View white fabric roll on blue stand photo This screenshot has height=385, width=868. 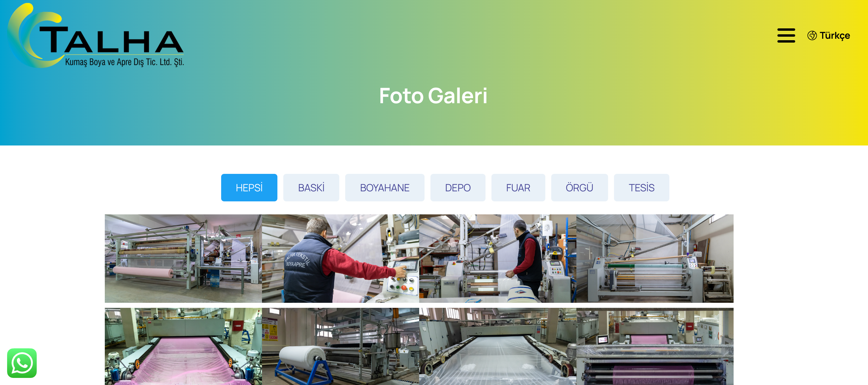[340, 346]
